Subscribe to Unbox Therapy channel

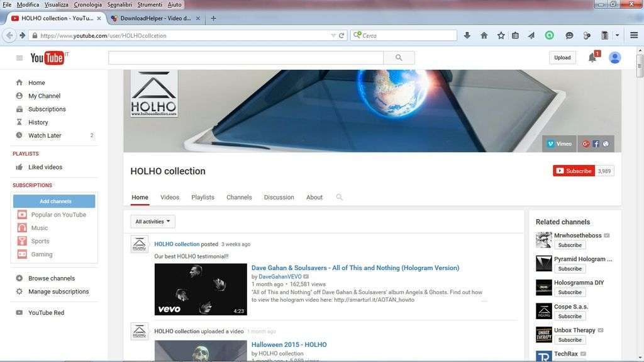[x=570, y=340]
